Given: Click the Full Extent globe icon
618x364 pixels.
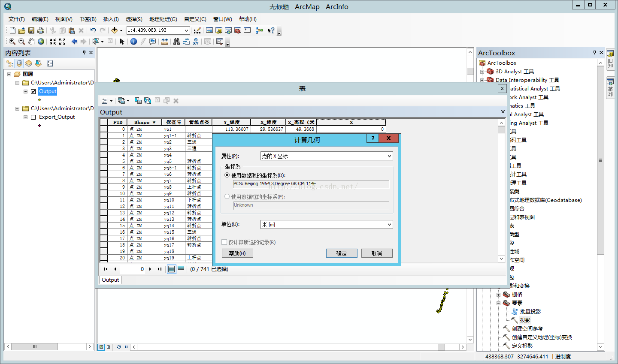Looking at the screenshot, I should pyautogui.click(x=41, y=42).
